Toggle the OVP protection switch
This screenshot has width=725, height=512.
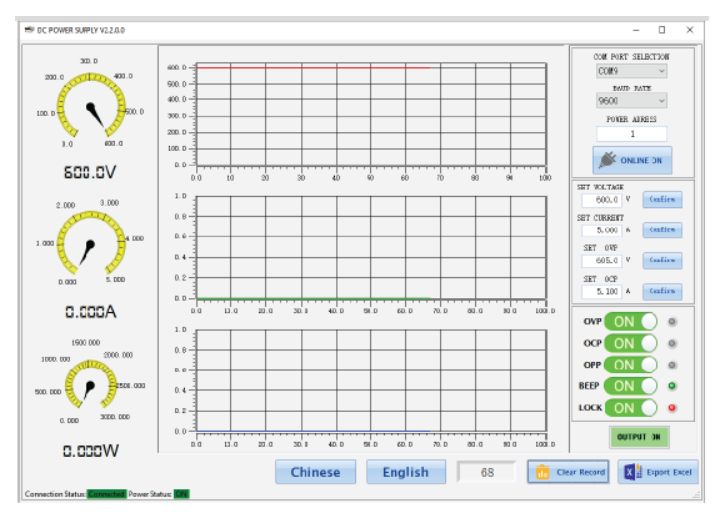tap(630, 322)
